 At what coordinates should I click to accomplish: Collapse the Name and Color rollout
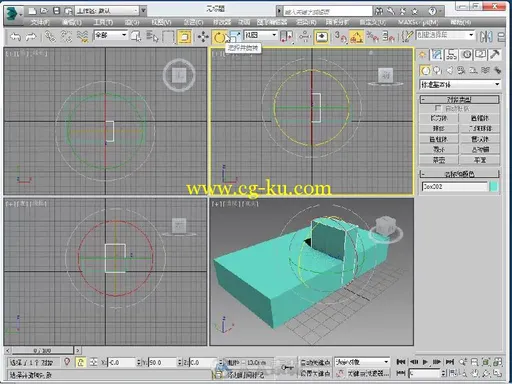(459, 174)
